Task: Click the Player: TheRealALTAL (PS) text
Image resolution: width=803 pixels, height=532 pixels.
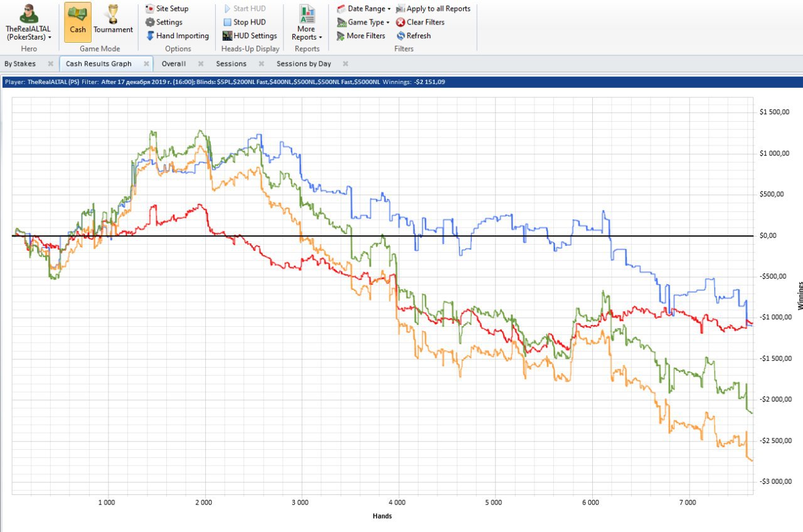Action: coord(42,82)
